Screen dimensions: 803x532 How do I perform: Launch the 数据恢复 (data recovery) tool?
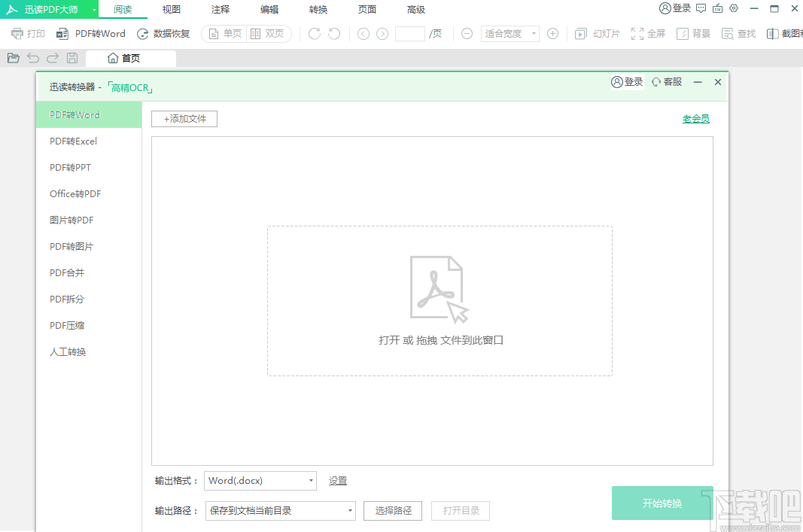pos(164,33)
